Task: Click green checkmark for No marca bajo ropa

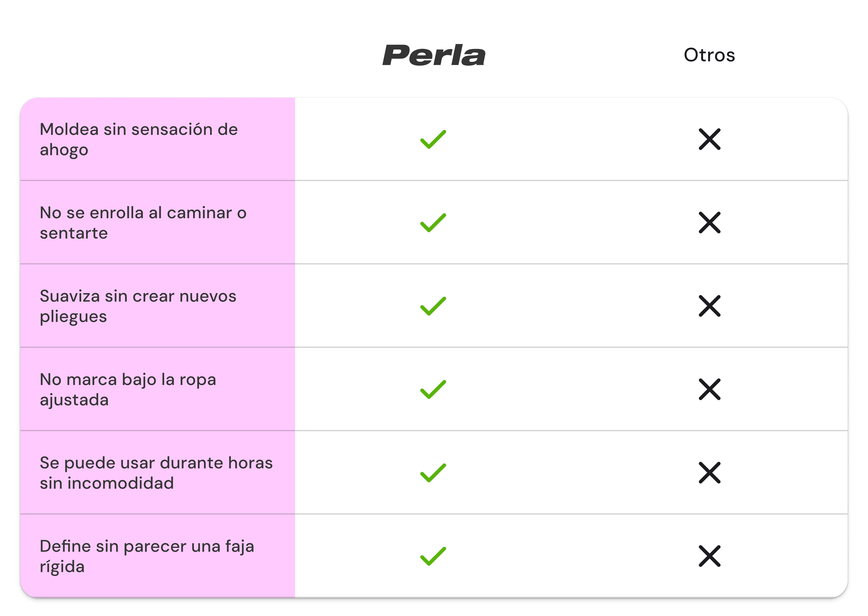Action: pyautogui.click(x=433, y=390)
